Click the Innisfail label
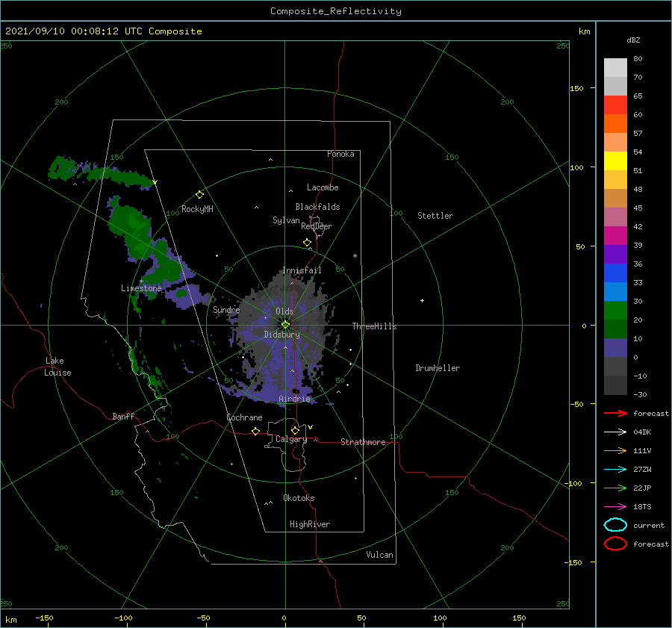 pos(302,270)
